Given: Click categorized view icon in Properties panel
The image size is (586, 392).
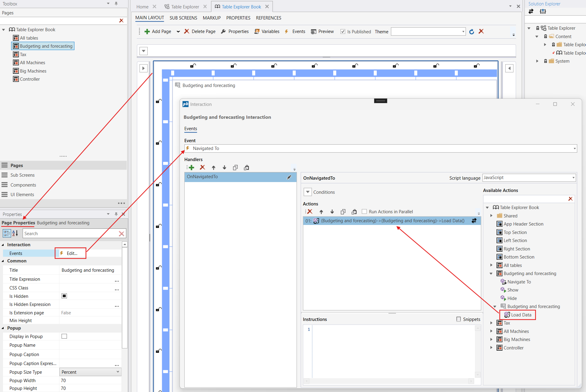Looking at the screenshot, I should (x=7, y=233).
